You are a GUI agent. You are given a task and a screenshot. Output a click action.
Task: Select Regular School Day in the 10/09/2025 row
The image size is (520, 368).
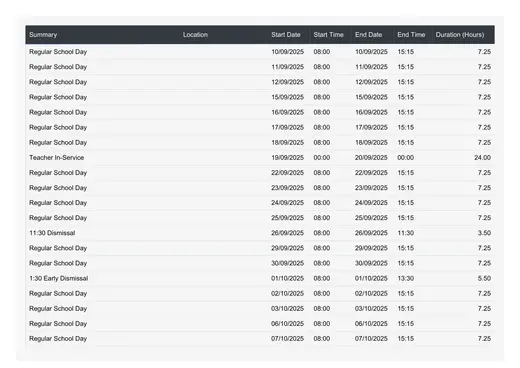click(x=58, y=52)
